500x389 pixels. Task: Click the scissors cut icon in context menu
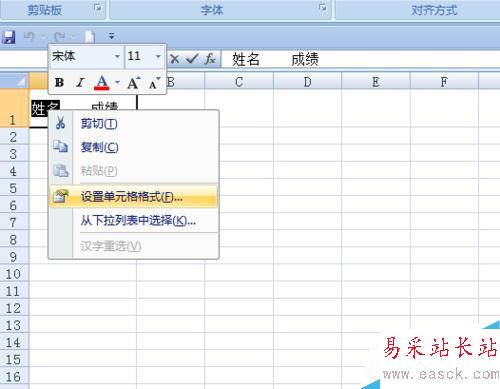tap(60, 123)
